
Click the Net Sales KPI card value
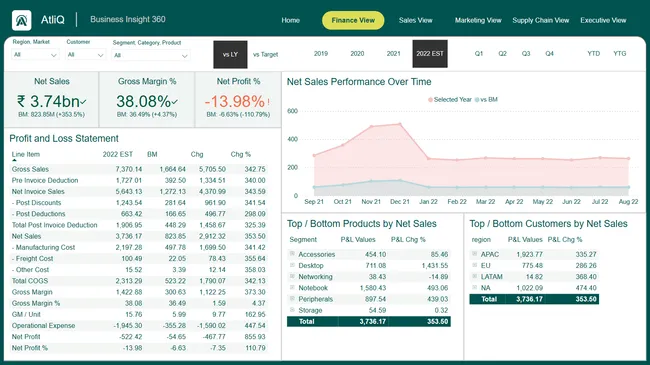click(x=48, y=101)
